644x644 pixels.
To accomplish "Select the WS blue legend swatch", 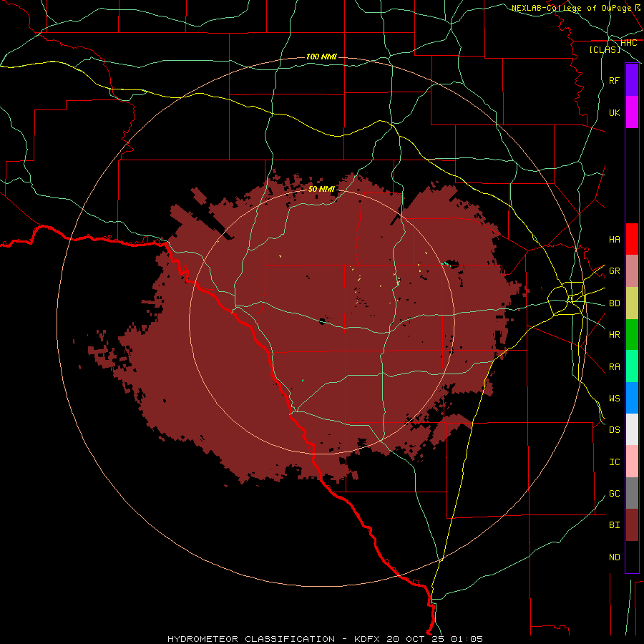I will click(x=632, y=398).
